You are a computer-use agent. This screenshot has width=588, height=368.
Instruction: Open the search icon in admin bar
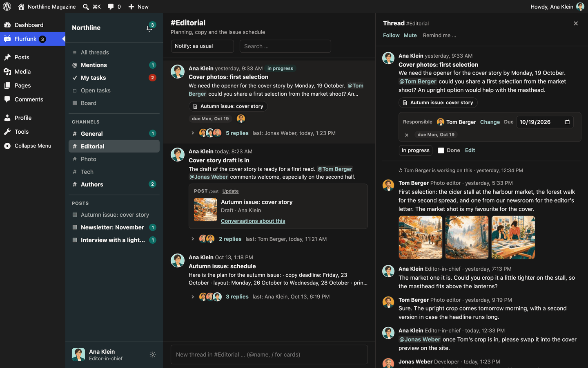[86, 7]
